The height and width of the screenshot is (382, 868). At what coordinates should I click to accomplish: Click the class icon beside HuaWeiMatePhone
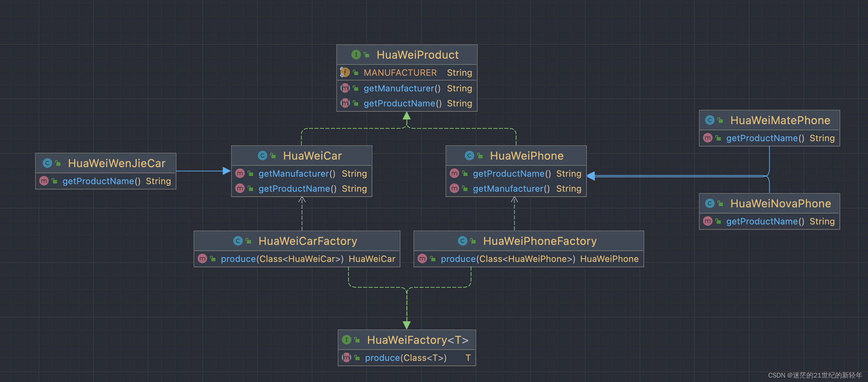(x=710, y=120)
